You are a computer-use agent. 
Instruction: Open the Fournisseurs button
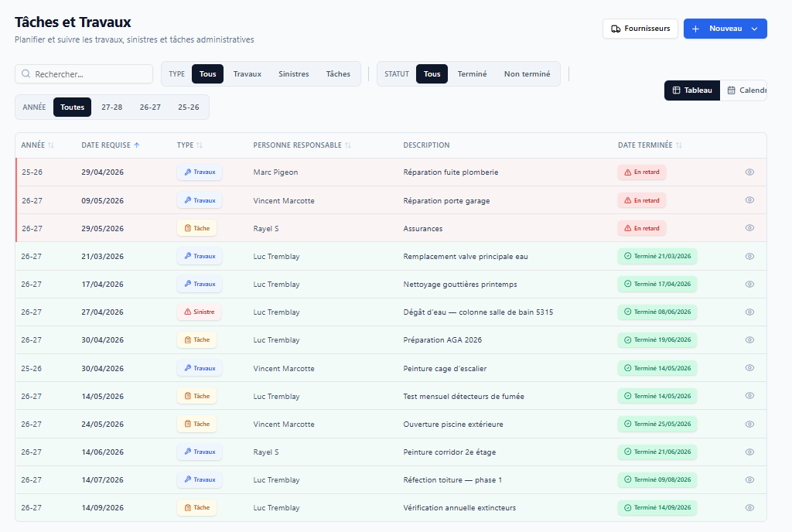640,29
